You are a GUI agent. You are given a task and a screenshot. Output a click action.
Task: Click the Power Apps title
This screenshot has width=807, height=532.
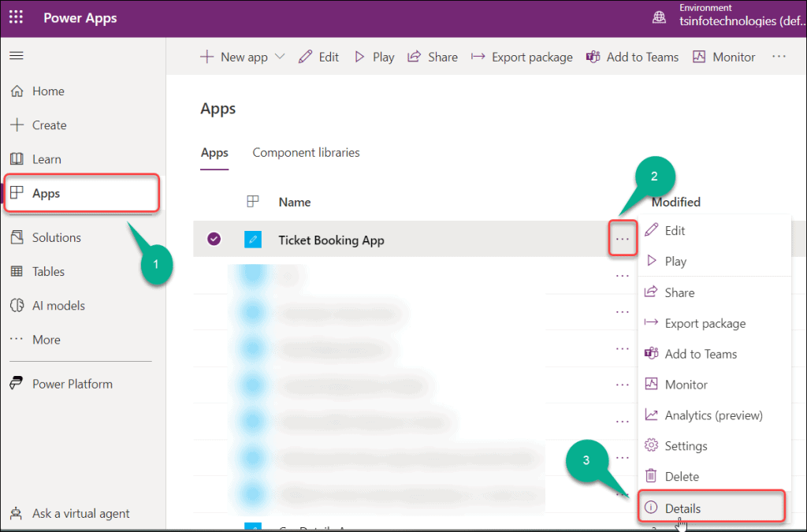tap(80, 18)
